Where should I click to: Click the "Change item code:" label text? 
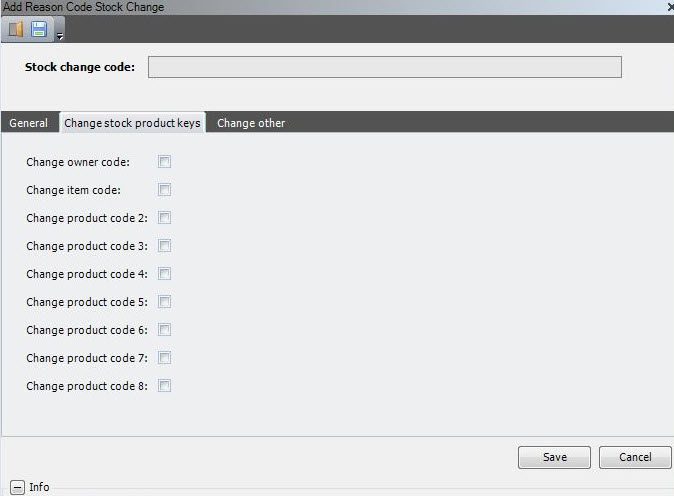[x=74, y=190]
